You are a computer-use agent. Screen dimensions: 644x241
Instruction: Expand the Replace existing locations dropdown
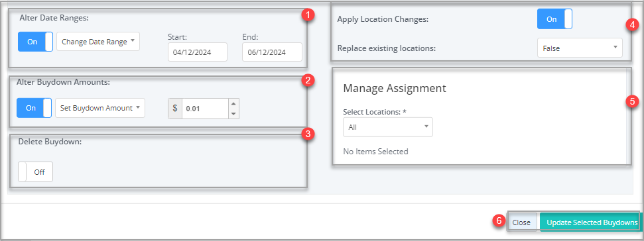click(x=580, y=48)
